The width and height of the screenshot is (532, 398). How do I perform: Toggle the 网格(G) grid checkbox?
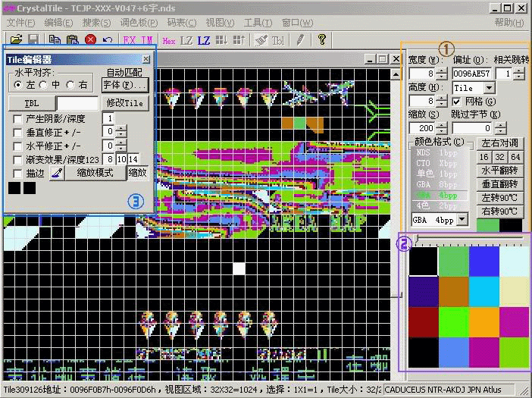tap(457, 102)
